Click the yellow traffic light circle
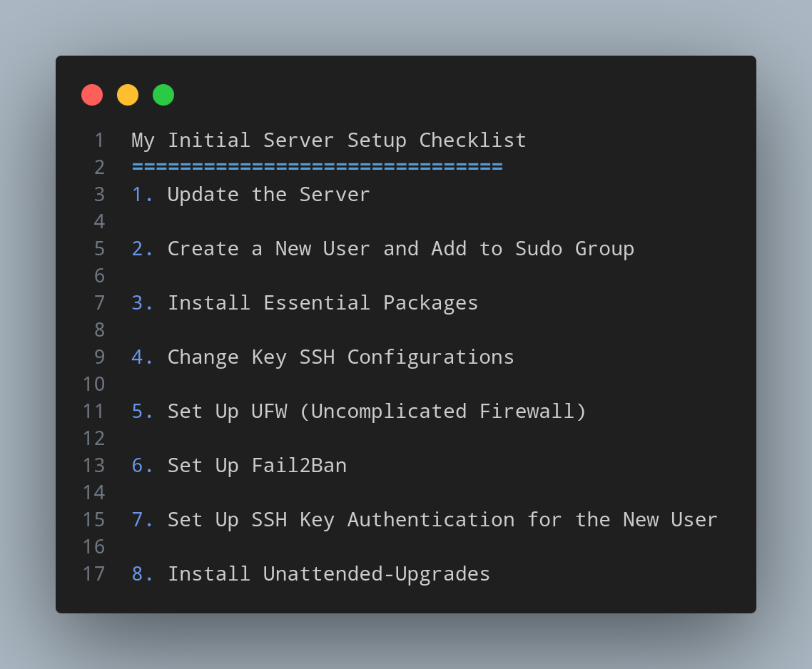The image size is (812, 669). [128, 94]
